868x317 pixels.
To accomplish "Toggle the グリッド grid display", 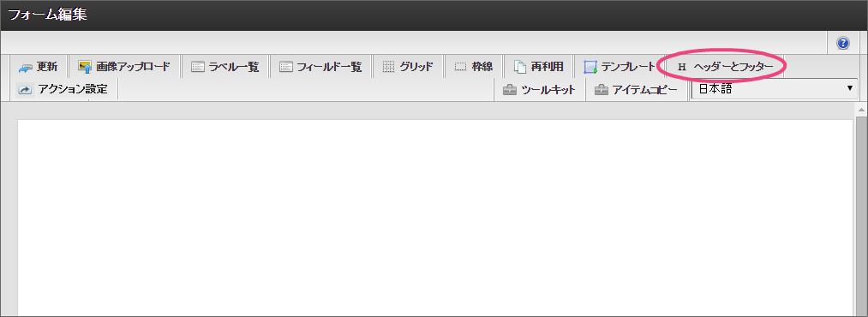I will tap(407, 67).
